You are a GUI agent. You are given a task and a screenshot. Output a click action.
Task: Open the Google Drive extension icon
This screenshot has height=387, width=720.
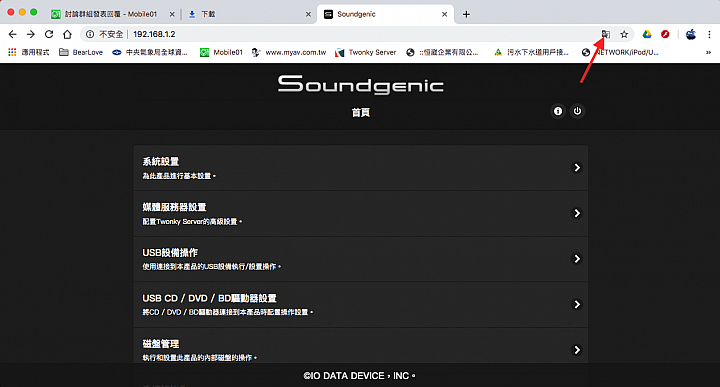pyautogui.click(x=647, y=34)
